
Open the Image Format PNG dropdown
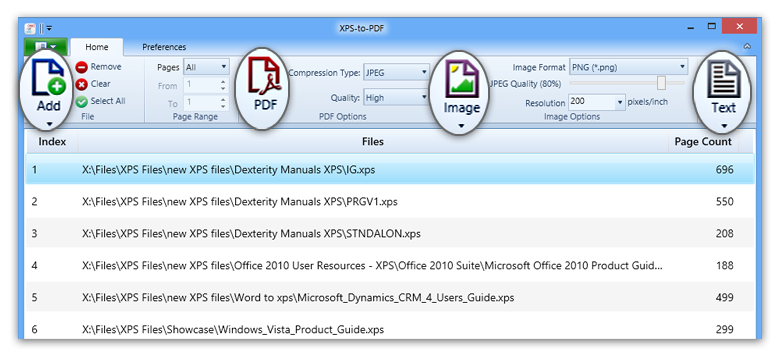pos(628,67)
